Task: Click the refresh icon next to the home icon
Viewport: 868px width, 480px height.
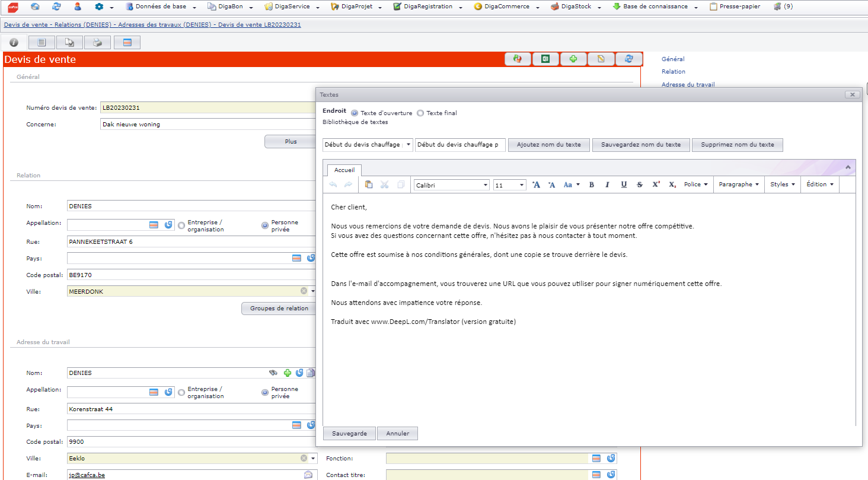Action: click(x=56, y=7)
